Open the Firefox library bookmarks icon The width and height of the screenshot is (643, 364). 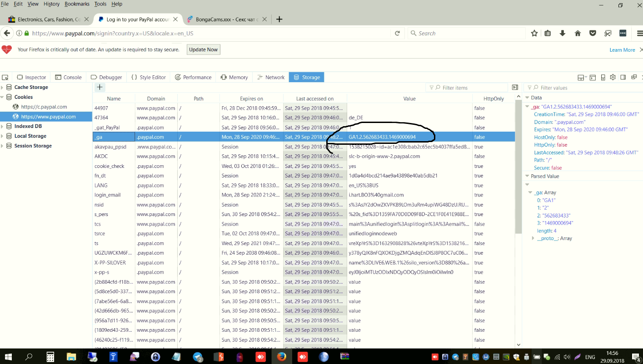[x=548, y=33]
